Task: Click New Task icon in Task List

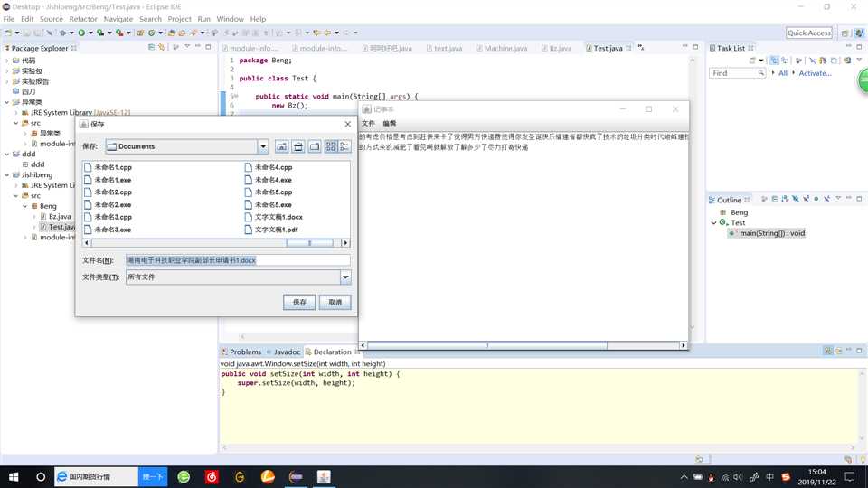Action: 752,61
